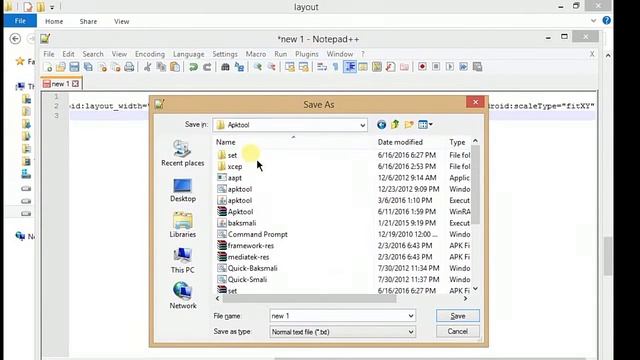Viewport: 640px width, 360px height.
Task: Click the Find binoculars toolbar icon
Action: coord(225,67)
